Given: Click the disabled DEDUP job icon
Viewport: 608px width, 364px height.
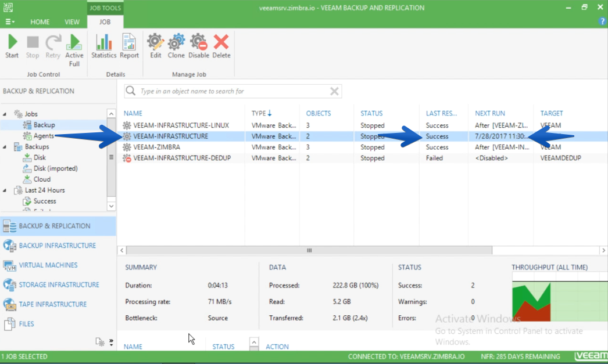Looking at the screenshot, I should click(x=127, y=158).
